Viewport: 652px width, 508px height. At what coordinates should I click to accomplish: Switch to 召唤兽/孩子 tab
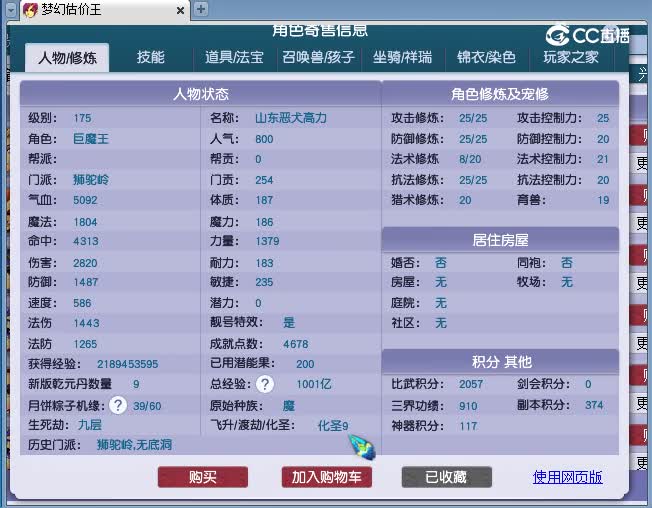click(319, 57)
